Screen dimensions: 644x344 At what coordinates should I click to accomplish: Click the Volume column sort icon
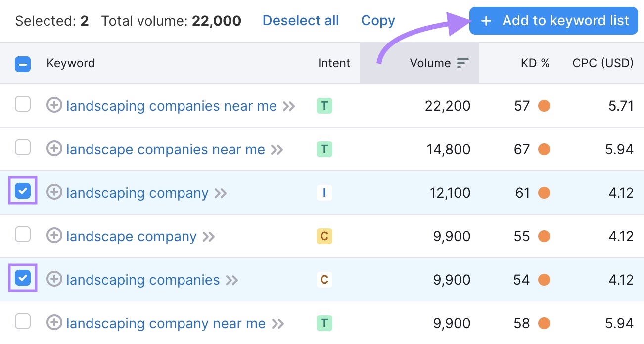click(x=462, y=63)
